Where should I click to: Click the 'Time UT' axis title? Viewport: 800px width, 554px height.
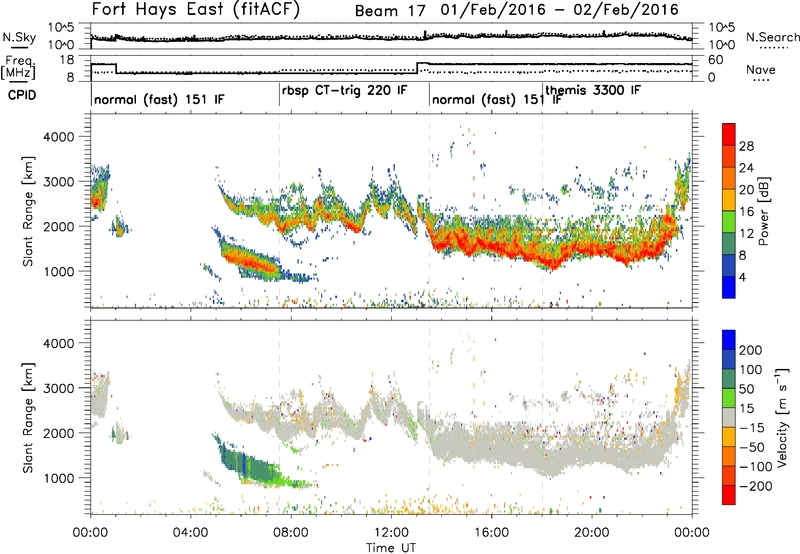[391, 547]
